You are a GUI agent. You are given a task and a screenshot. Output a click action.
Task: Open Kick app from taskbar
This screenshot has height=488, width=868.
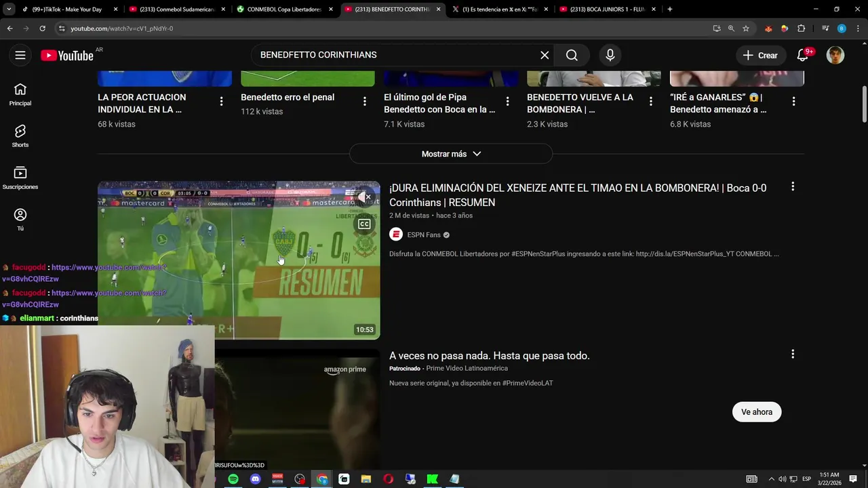coord(432,479)
